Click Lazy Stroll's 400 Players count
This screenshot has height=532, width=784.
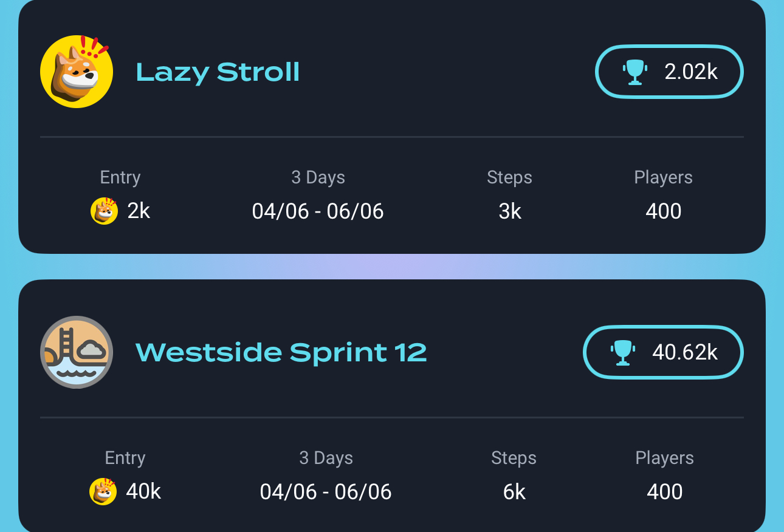664,211
